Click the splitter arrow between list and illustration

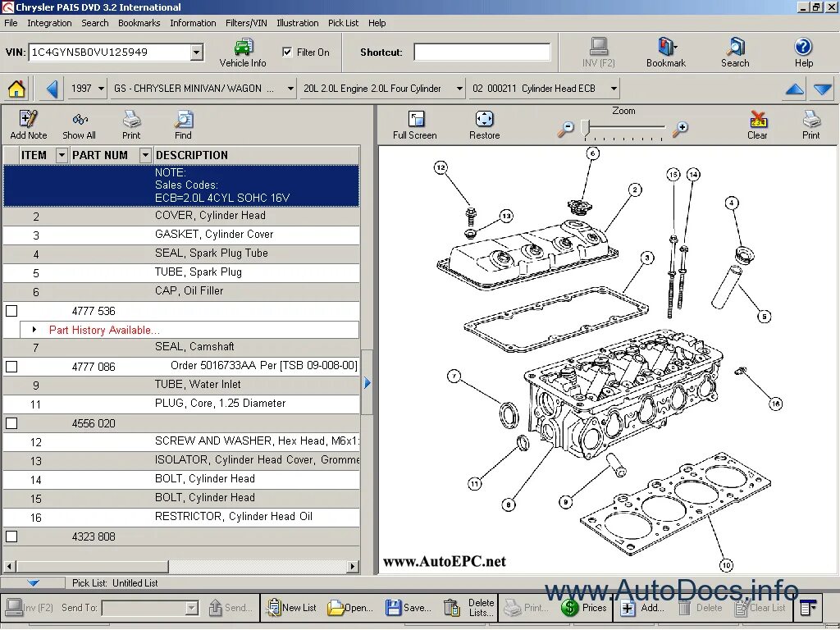(x=367, y=382)
